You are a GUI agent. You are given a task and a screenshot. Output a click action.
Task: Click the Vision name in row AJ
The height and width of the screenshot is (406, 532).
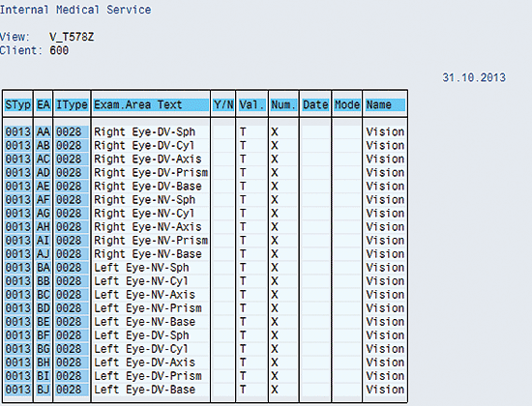coord(385,254)
